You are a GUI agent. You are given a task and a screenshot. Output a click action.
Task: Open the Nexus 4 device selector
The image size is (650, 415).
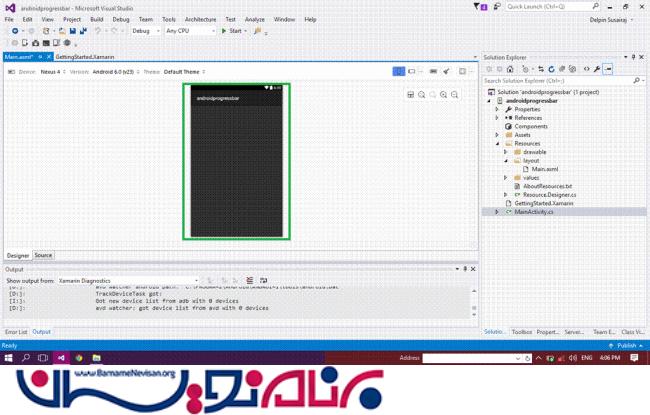click(x=53, y=72)
